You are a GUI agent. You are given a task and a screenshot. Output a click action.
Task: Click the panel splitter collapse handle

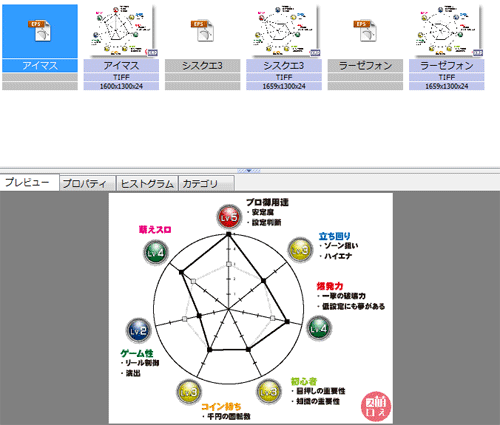coord(249,171)
